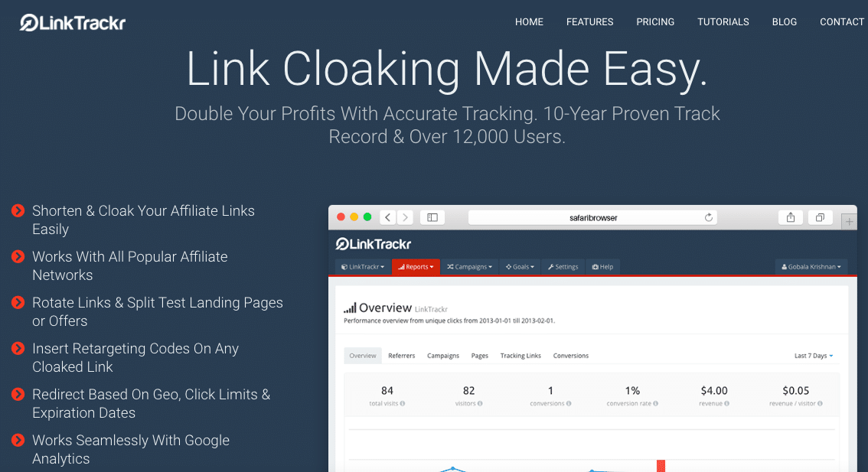Click the arrow bullet beside Rotate Links

coord(18,303)
